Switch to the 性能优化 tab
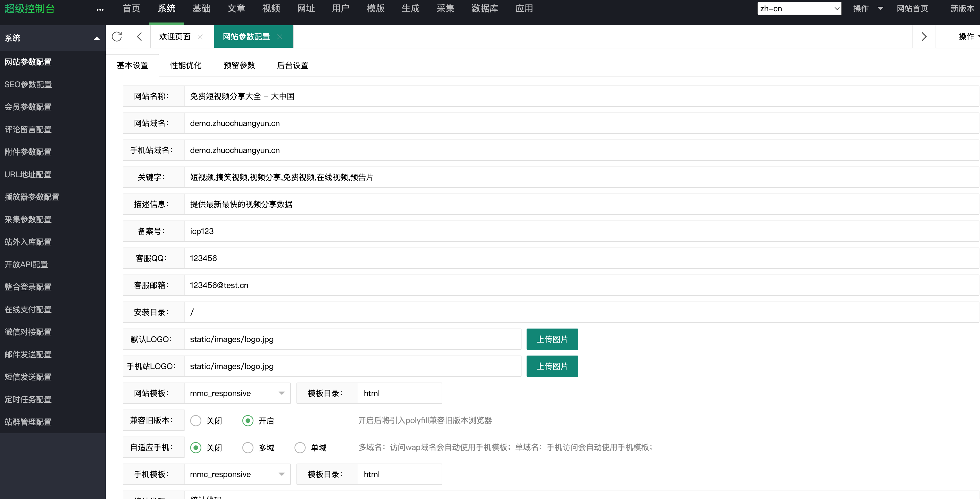The height and width of the screenshot is (499, 980). click(x=186, y=66)
